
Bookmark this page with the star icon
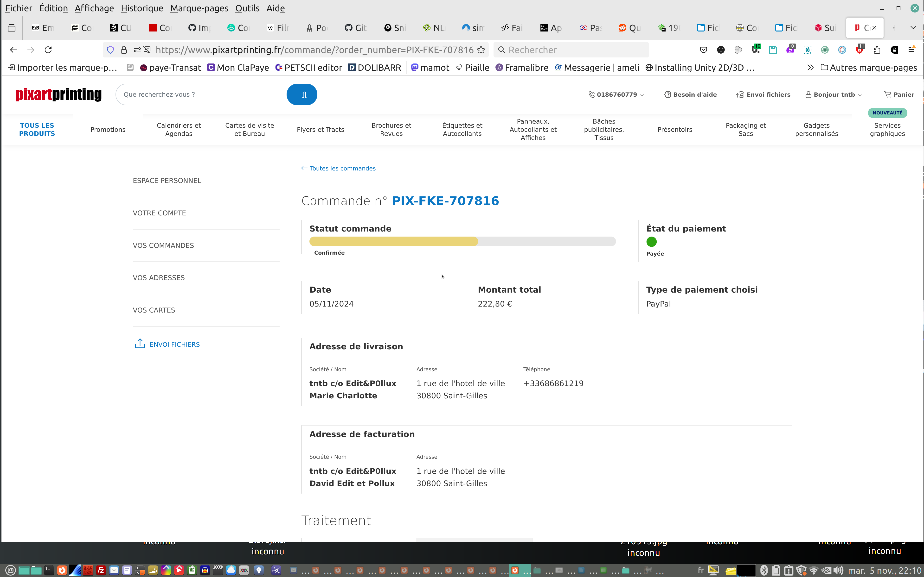pos(481,50)
